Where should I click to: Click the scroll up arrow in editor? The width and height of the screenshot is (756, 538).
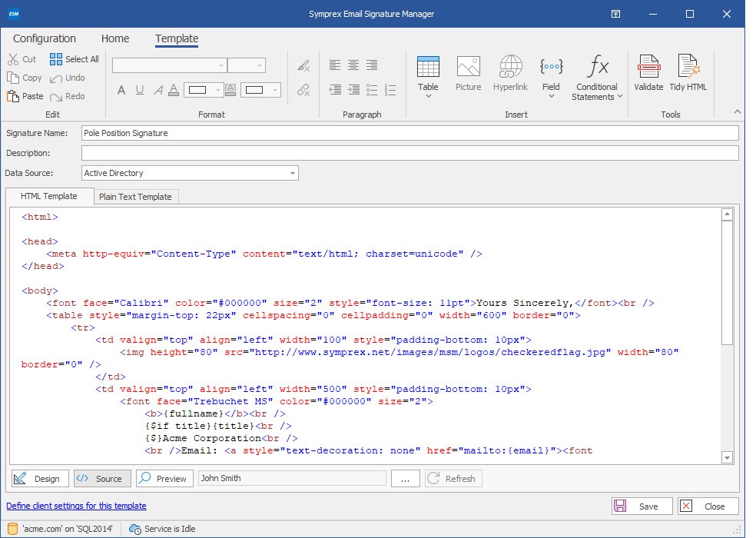[727, 214]
